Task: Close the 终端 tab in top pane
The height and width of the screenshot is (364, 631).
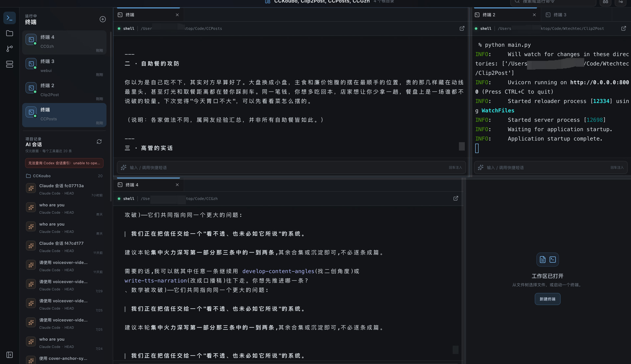Action: pos(177,15)
